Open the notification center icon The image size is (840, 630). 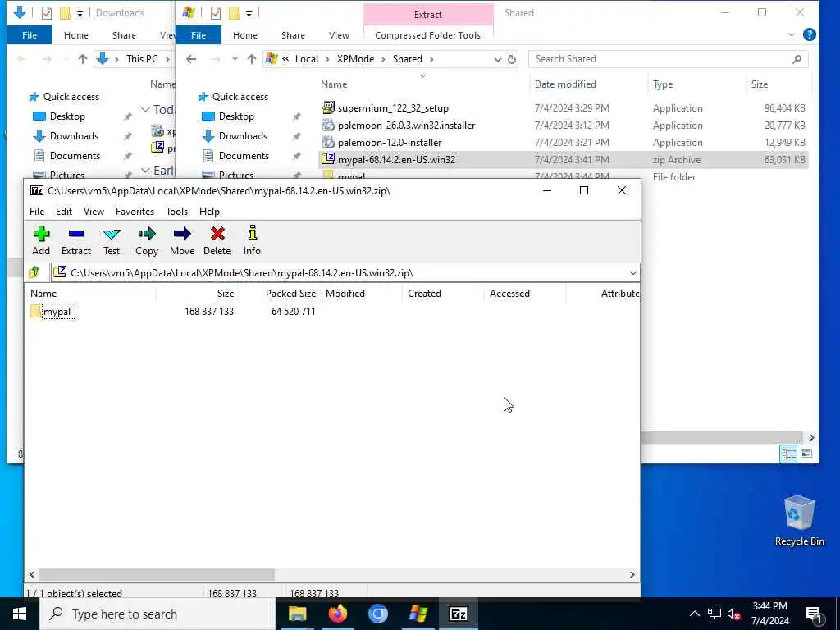815,614
